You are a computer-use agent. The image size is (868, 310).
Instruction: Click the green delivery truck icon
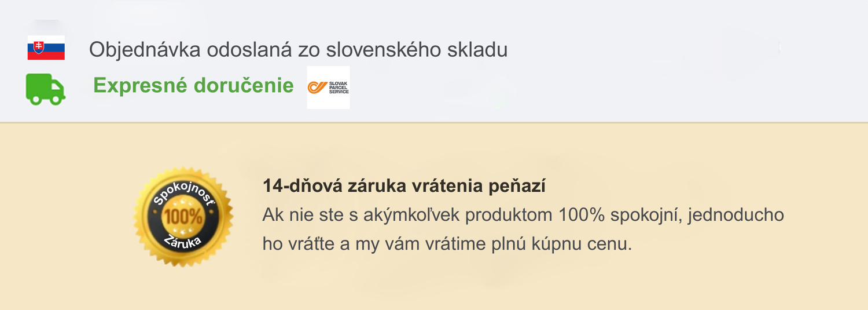coord(45,89)
